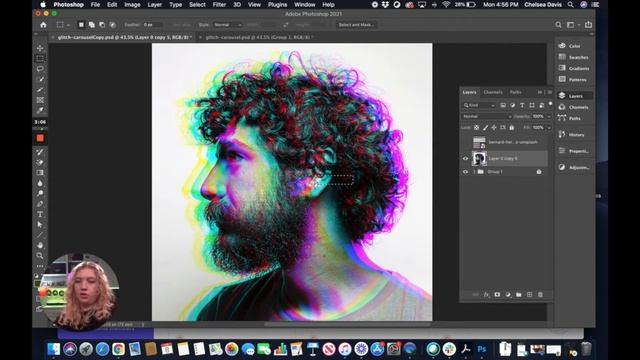Open the Gradients panel from dock
Image resolution: width=640 pixels, height=360 pixels.
pyautogui.click(x=574, y=68)
